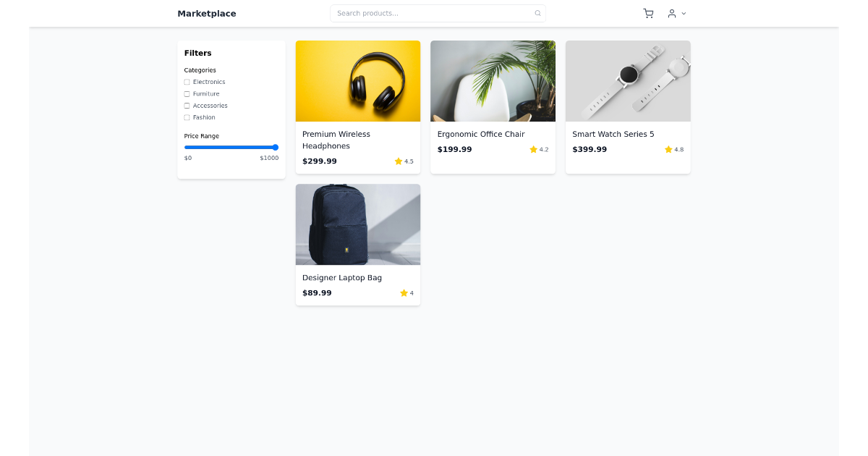
Task: Click the search magnifier icon
Action: 537,13
